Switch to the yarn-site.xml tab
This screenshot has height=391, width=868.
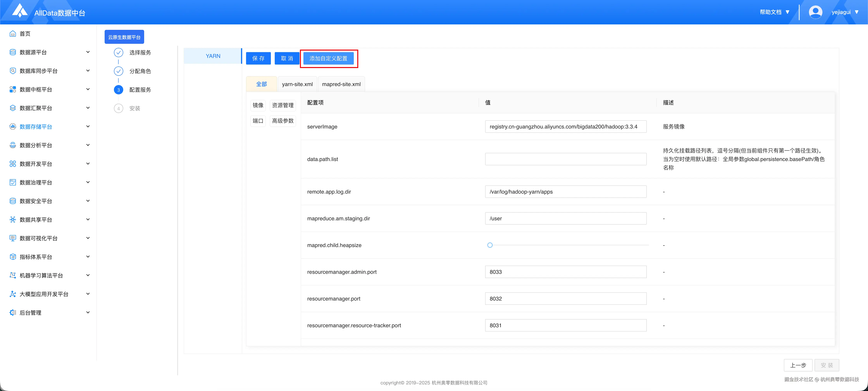coord(297,84)
